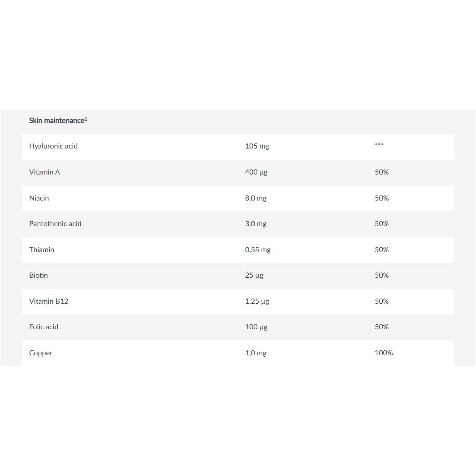Click the 105 mg amount value
This screenshot has width=476, height=476.
point(257,146)
